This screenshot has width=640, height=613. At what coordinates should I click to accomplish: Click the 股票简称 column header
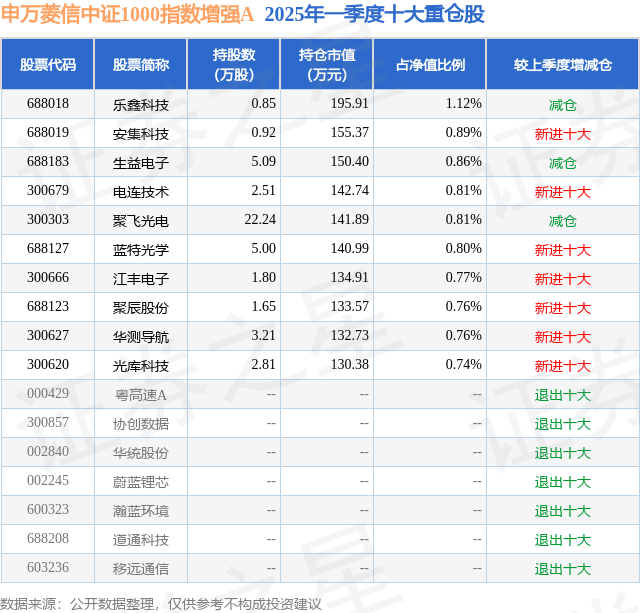141,64
